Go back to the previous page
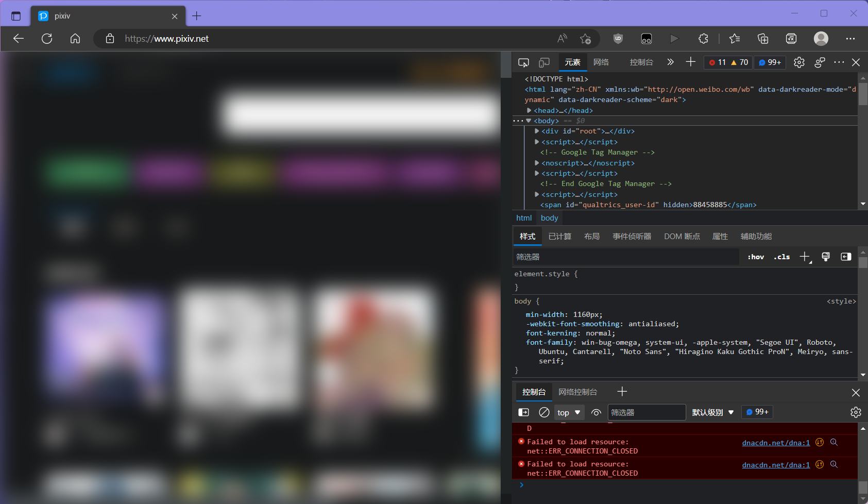Viewport: 868px width, 504px height. (x=19, y=39)
